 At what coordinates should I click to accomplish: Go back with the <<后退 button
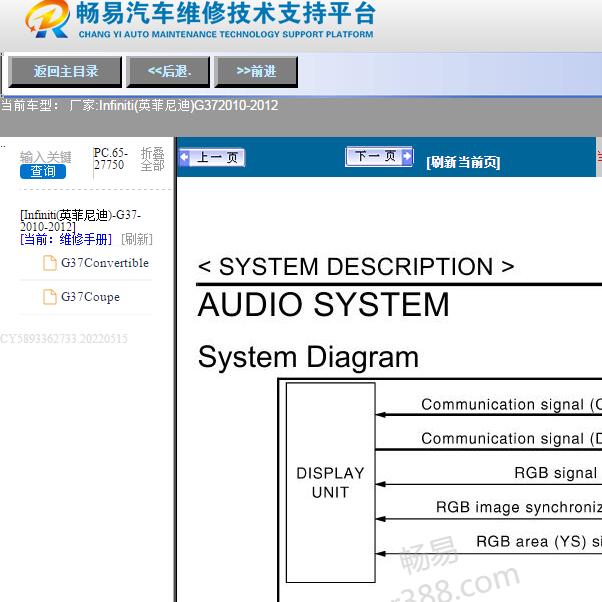point(169,72)
